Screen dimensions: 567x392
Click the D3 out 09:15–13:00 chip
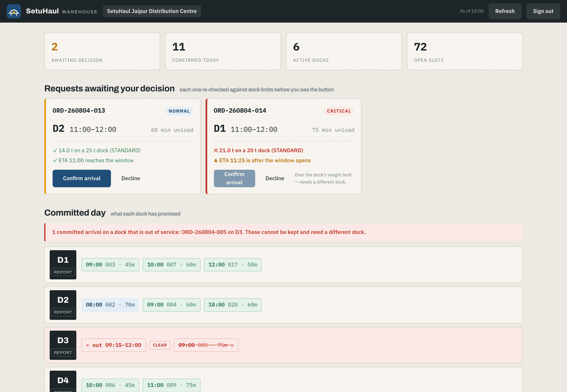114,345
